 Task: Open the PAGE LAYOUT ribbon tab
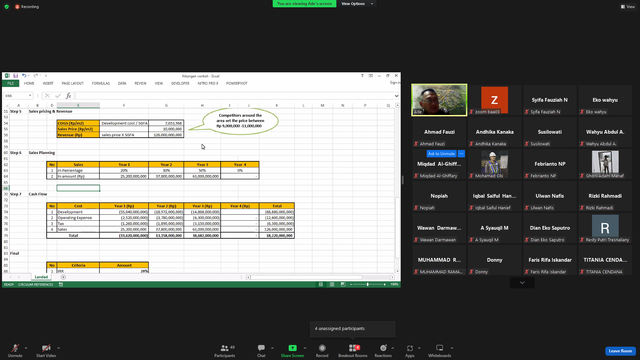point(73,83)
